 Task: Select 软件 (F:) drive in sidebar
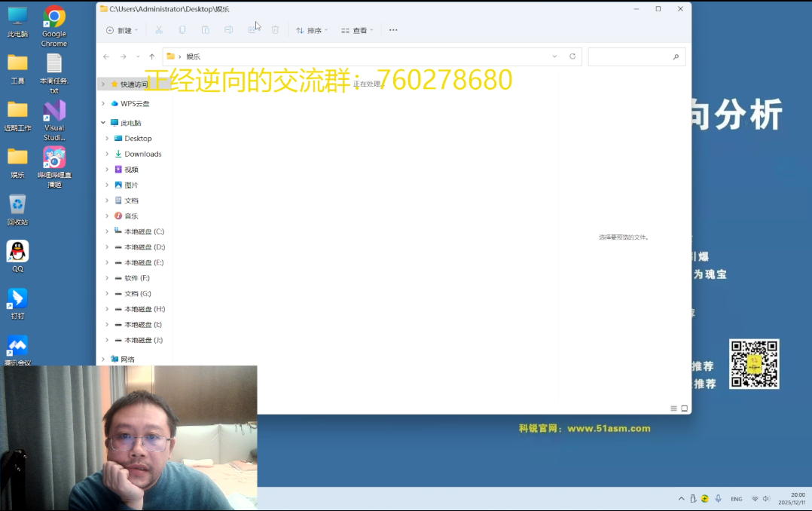tap(136, 278)
